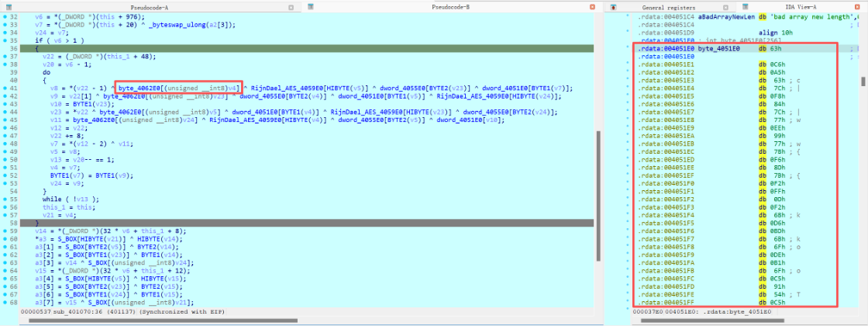
Task: Undock the Pseudocode-A panel with its float button
Action: coord(289,6)
